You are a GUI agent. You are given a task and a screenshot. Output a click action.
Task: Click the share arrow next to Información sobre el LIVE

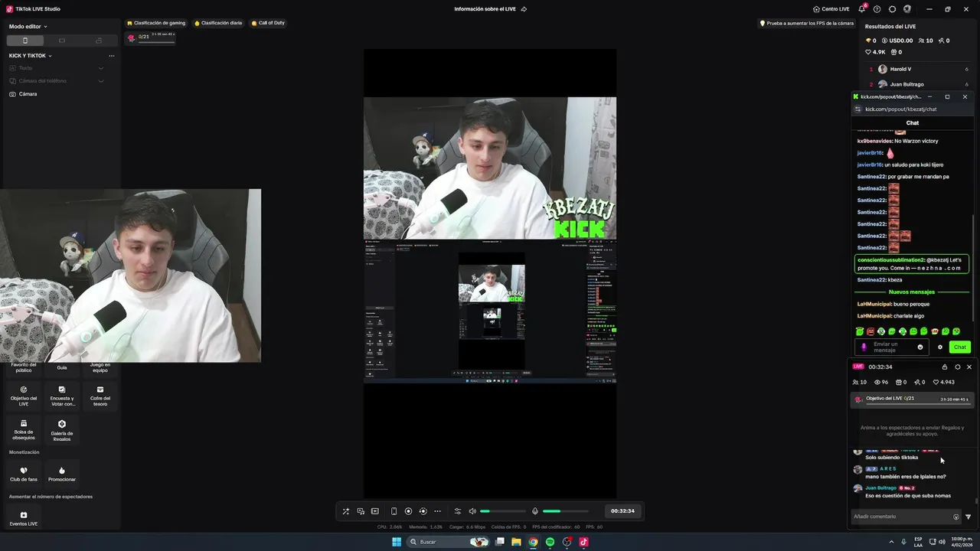(524, 9)
